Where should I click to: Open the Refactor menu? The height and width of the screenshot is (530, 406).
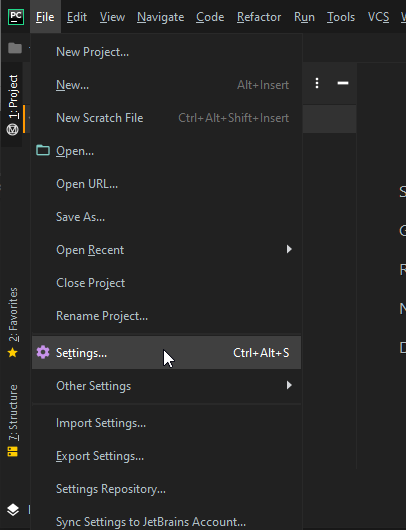tap(259, 17)
